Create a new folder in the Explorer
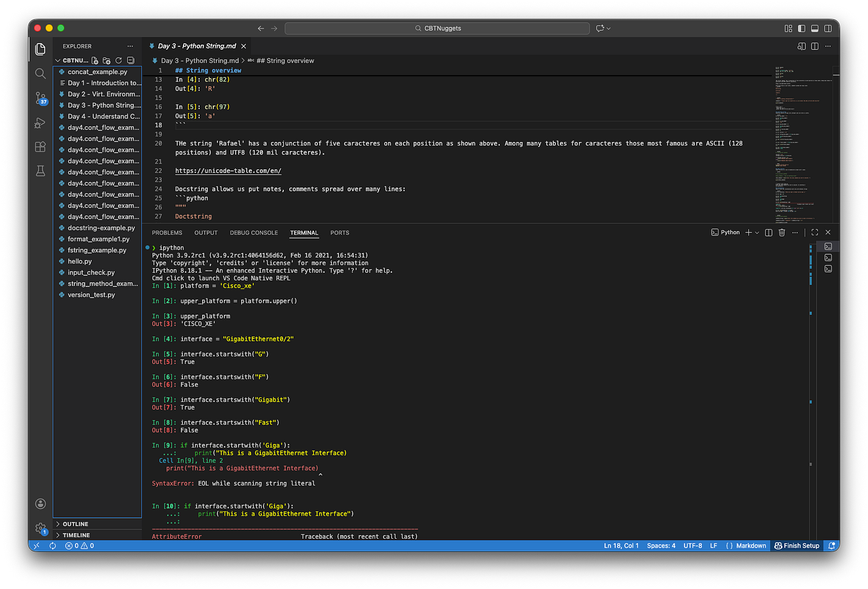Screen dimensions: 868x589 (x=107, y=61)
